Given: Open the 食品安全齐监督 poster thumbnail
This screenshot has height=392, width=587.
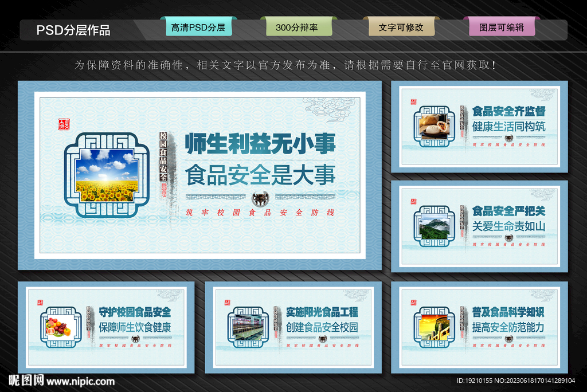Looking at the screenshot, I should [479, 127].
